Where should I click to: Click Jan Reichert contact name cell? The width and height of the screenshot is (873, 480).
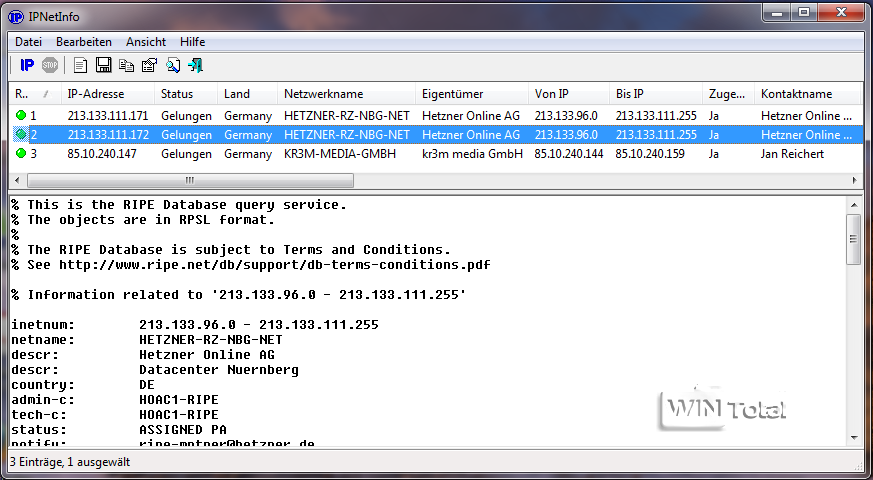click(x=792, y=154)
